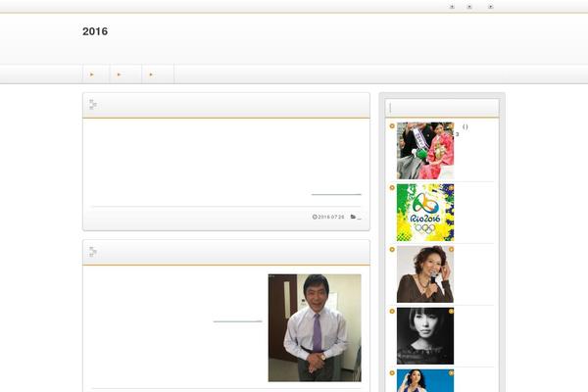Follow the underlined link above the 2016.07.26 date
Screen dimensions: 588x392
coord(336,194)
